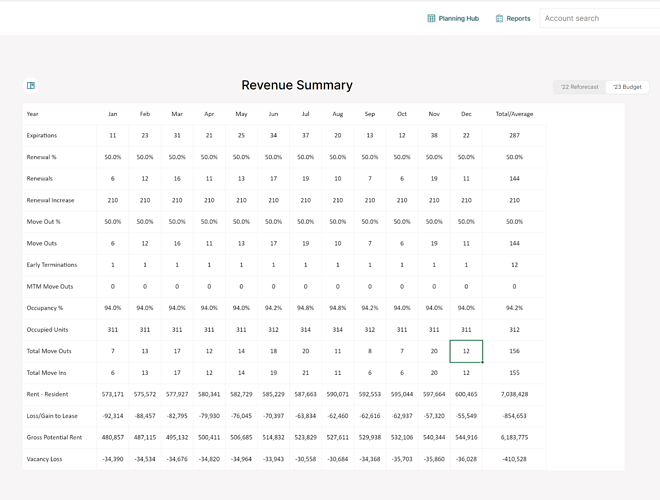Click the Reports document icon

tap(500, 18)
